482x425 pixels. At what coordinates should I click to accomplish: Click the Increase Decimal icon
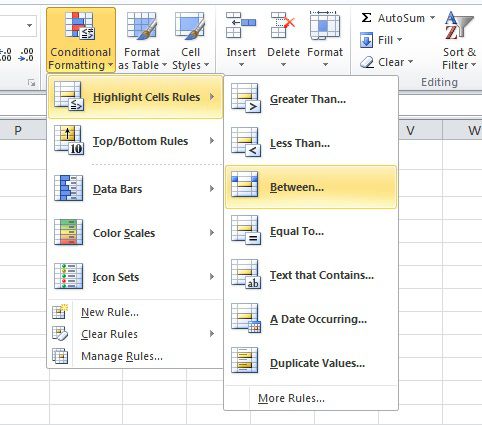[x=6, y=55]
